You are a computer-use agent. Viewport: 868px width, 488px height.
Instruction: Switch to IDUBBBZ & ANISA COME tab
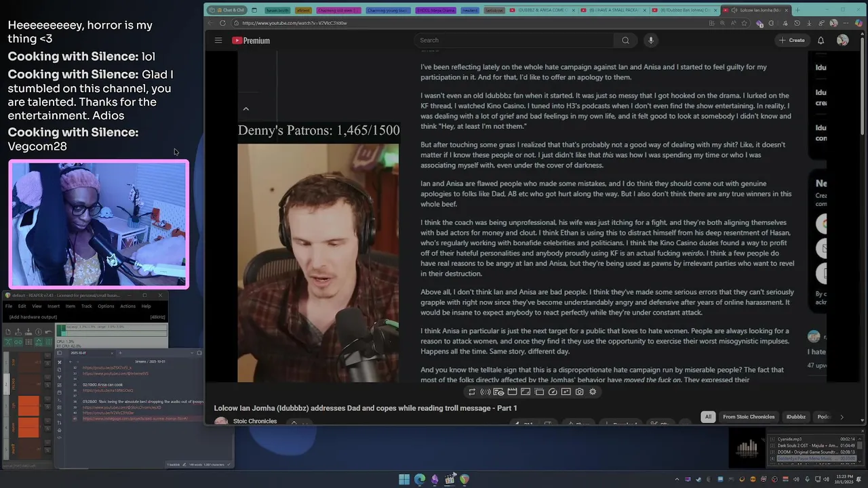pyautogui.click(x=542, y=10)
